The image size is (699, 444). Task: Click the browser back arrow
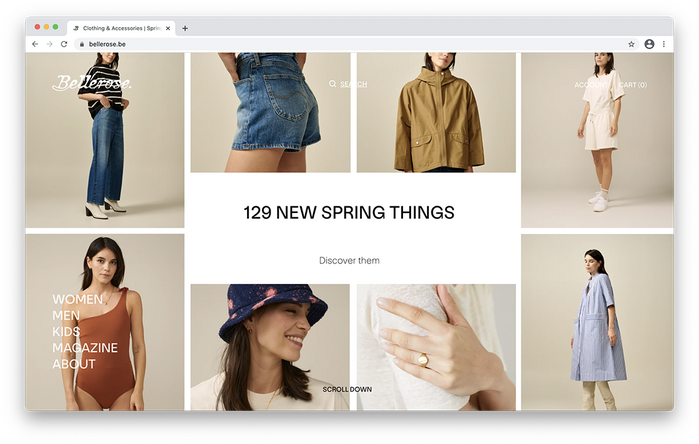pos(35,44)
